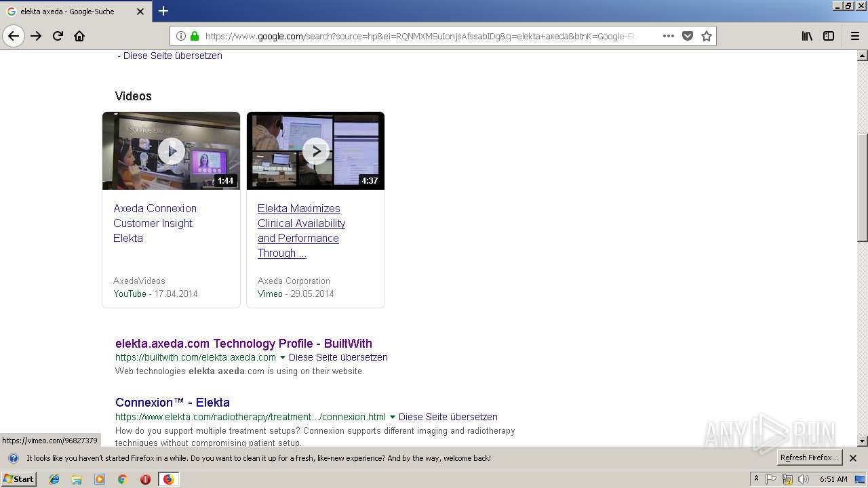Reload the current page
Screen dimensions: 868x488
click(x=58, y=36)
